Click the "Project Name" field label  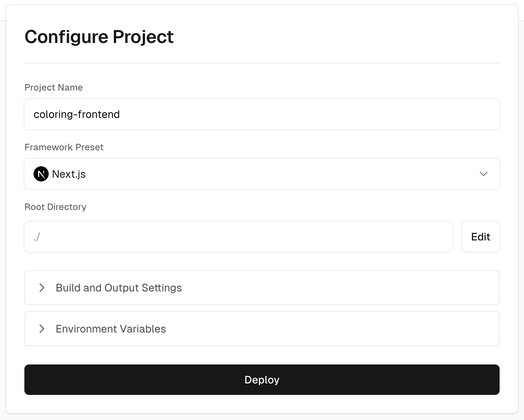[x=54, y=87]
